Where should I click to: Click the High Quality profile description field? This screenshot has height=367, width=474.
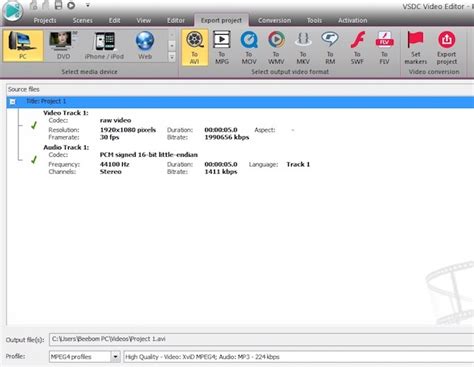point(299,357)
